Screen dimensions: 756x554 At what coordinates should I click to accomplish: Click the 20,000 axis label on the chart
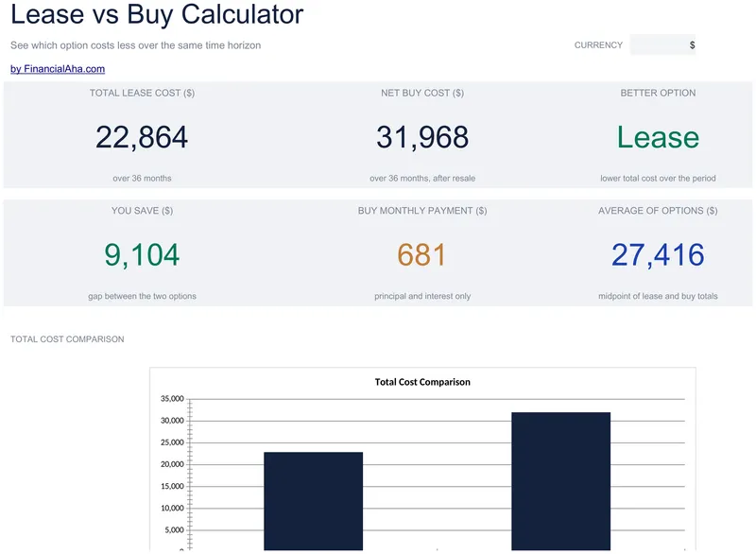(x=172, y=464)
